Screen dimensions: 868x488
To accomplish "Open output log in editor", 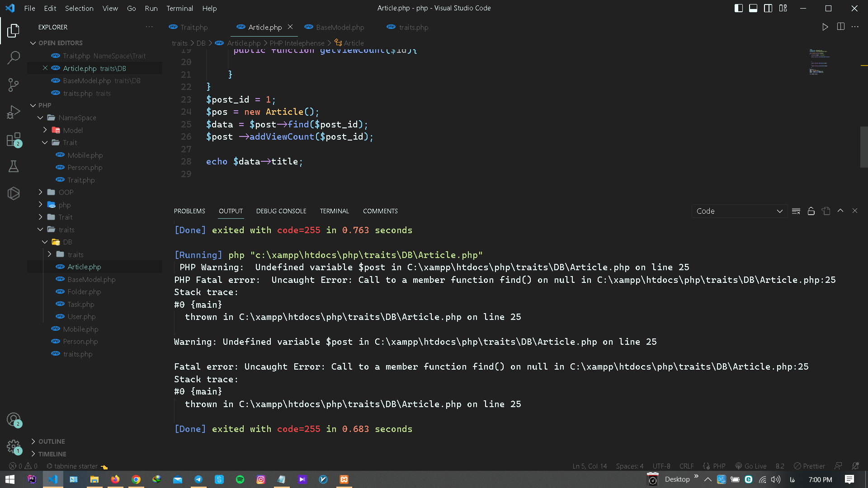I will (826, 211).
